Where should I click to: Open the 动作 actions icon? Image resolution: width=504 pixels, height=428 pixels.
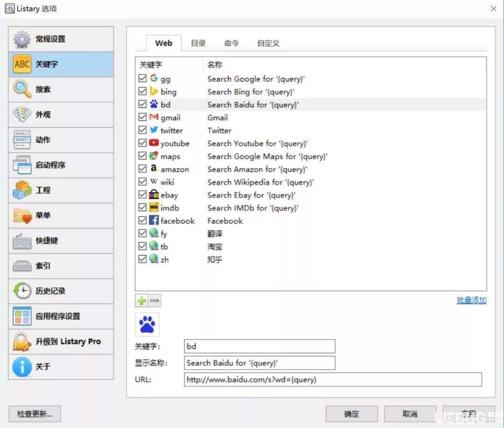click(x=22, y=140)
